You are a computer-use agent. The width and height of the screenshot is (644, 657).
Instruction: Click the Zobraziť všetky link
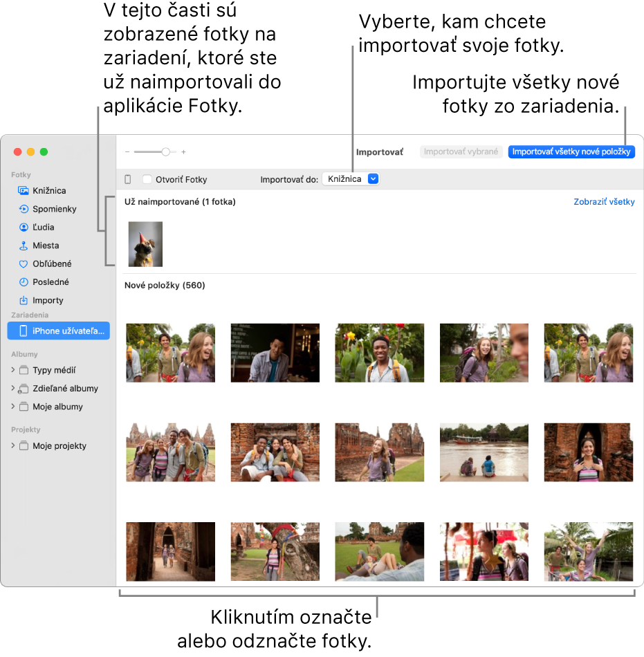603,202
